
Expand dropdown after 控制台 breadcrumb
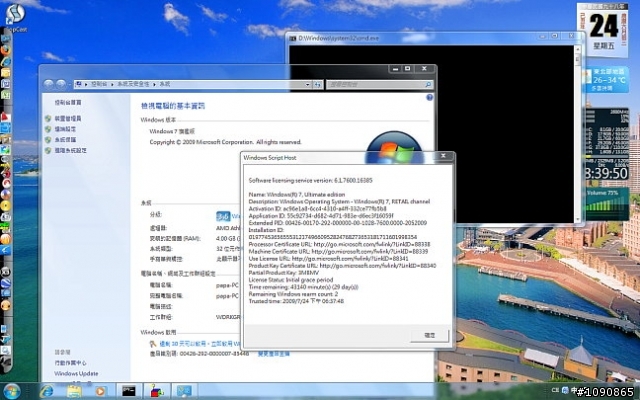(113, 84)
